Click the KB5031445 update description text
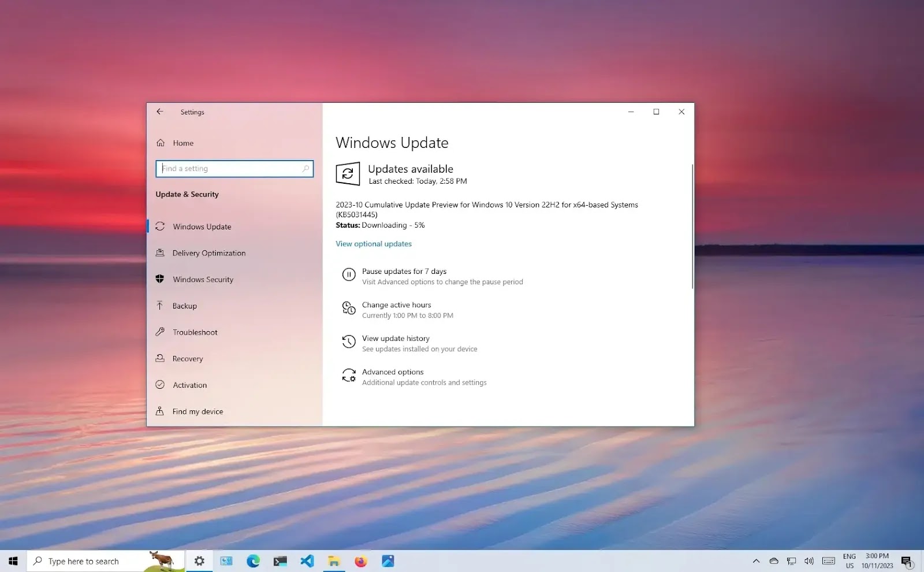This screenshot has width=924, height=572. click(x=487, y=210)
